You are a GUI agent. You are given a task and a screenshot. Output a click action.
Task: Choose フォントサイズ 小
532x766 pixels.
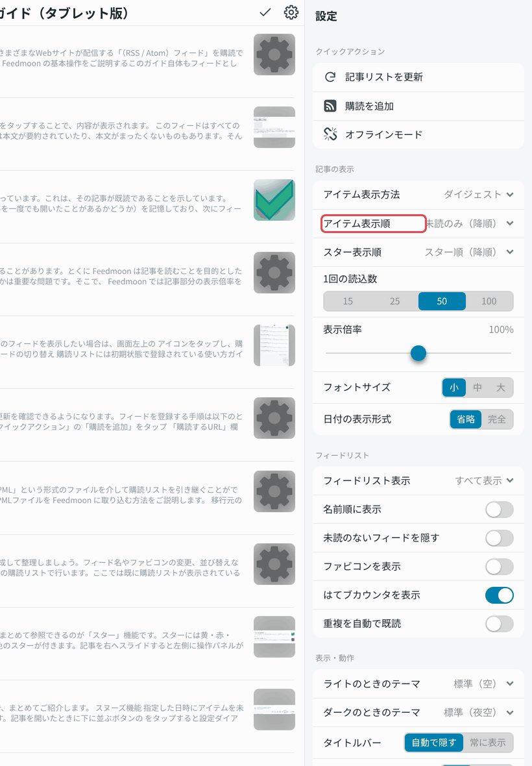[x=454, y=388]
